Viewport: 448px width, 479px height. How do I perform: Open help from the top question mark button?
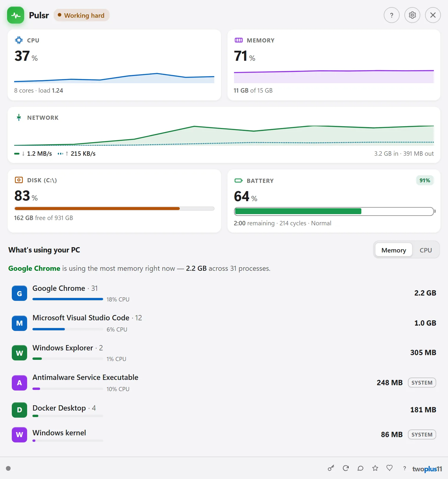coord(391,15)
